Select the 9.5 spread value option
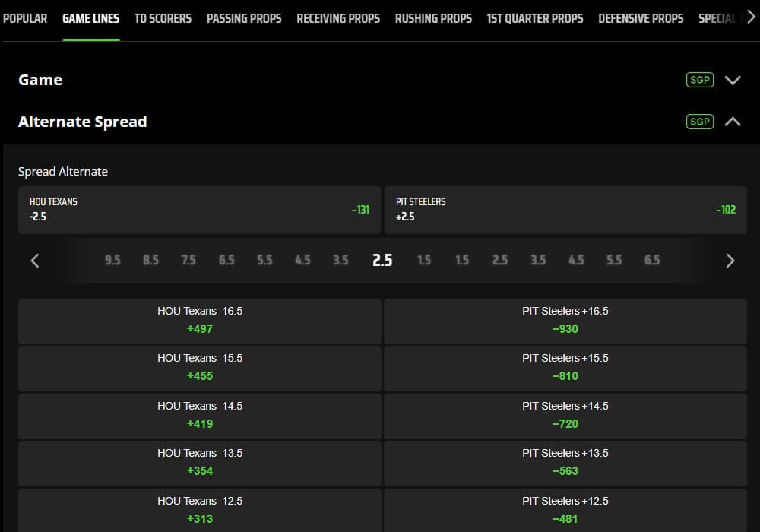Image resolution: width=760 pixels, height=532 pixels. [x=112, y=261]
